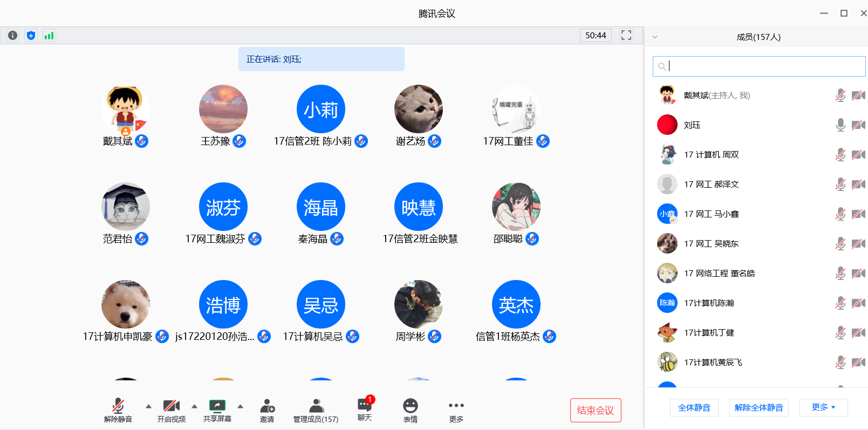Screen dimensions: 868x430
Task: Open the 更多 dropdown in members panel
Action: coord(823,407)
